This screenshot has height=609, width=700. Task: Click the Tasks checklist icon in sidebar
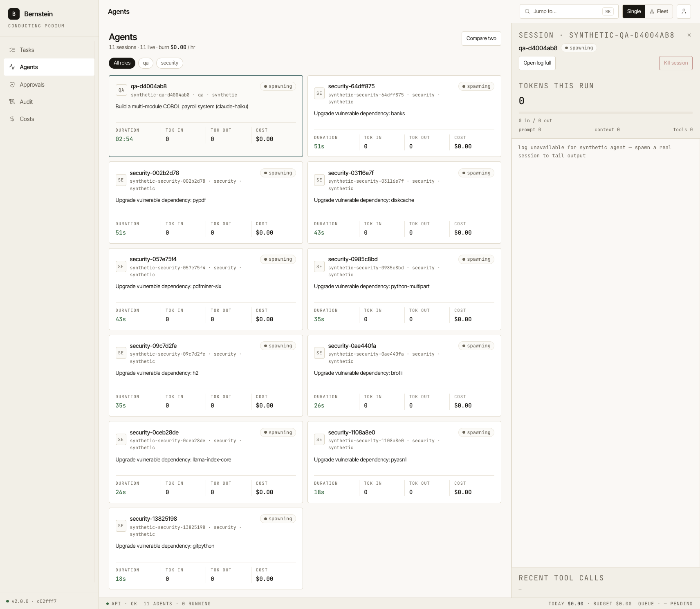click(12, 50)
